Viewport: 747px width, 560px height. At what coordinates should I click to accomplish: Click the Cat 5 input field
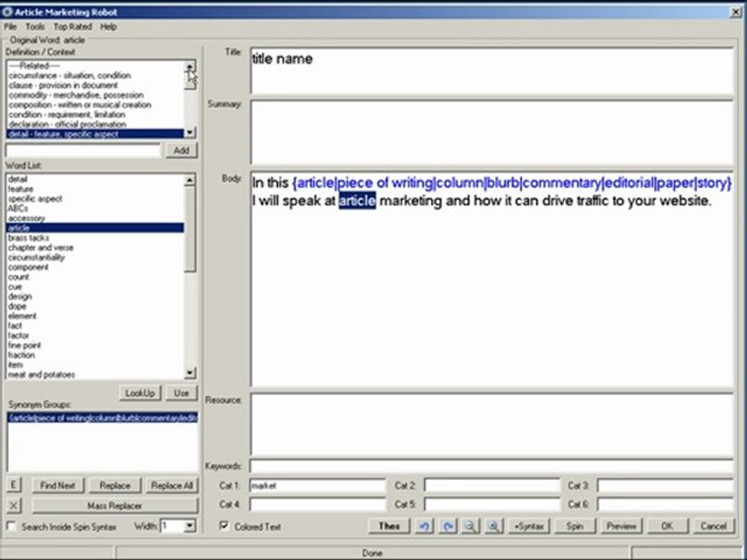(x=492, y=504)
